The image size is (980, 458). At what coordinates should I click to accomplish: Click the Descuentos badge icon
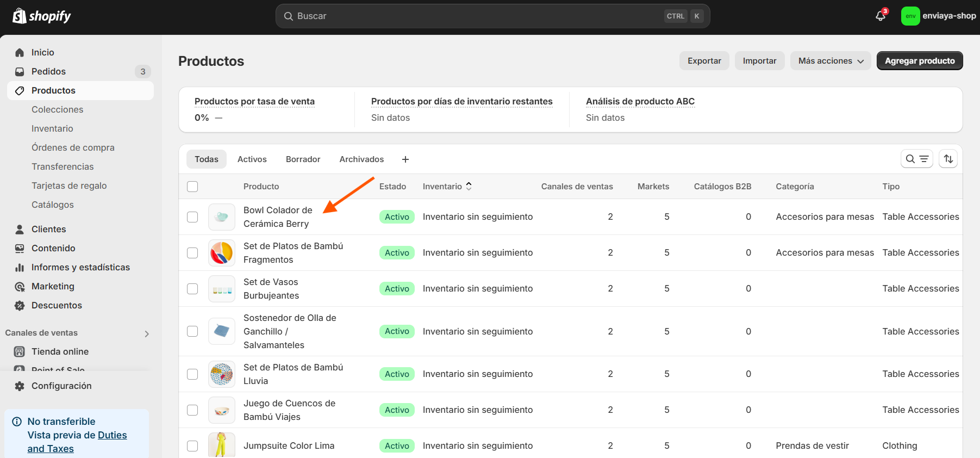click(20, 305)
